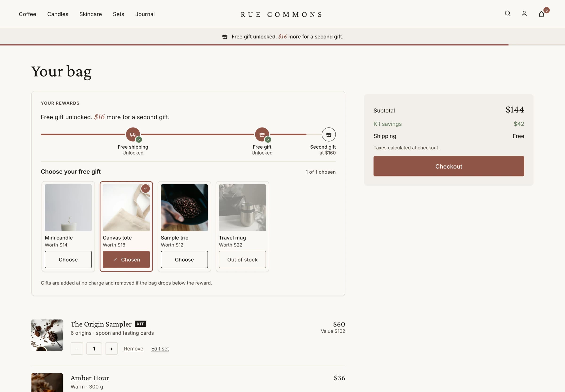Open the Skincare menu
Image resolution: width=565 pixels, height=392 pixels.
[90, 14]
